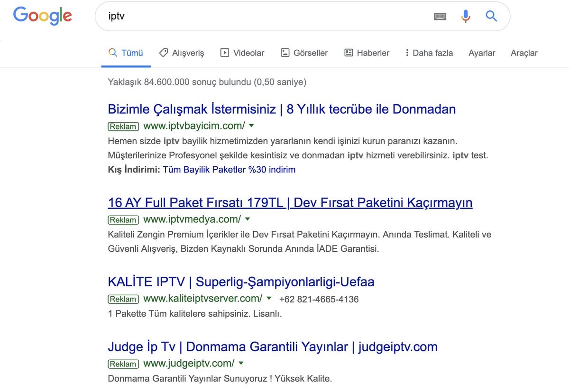Click the Google logo
This screenshot has width=569, height=392.
point(43,16)
